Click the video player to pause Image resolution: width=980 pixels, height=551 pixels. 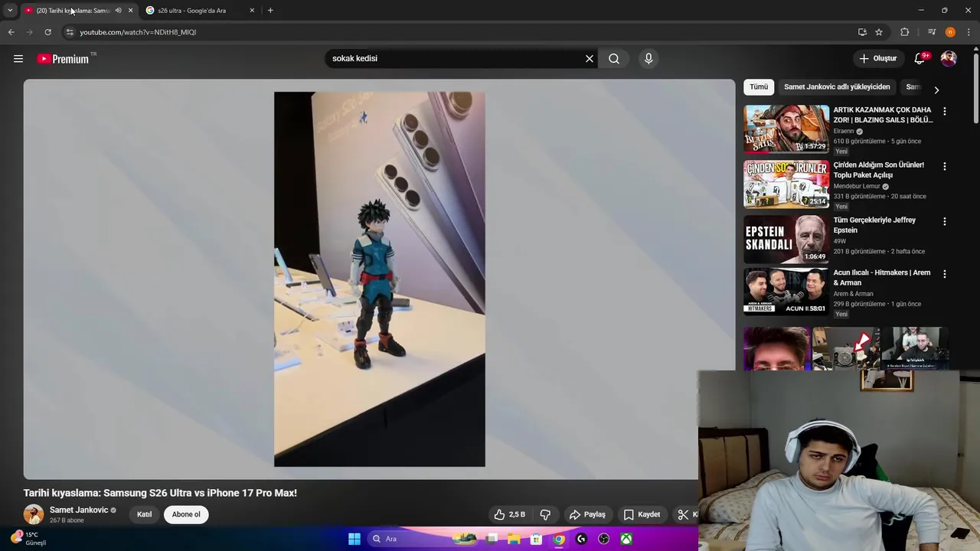point(379,279)
